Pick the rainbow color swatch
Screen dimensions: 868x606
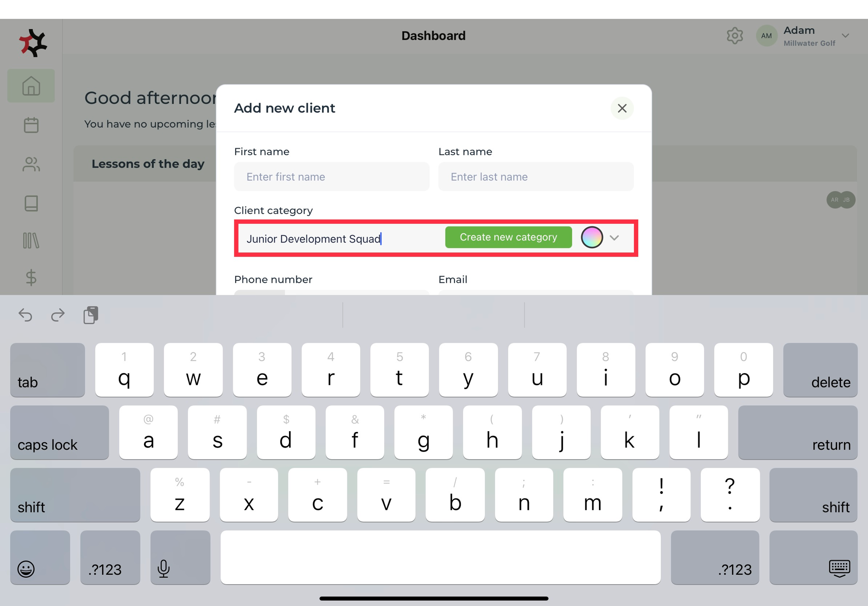pyautogui.click(x=591, y=237)
